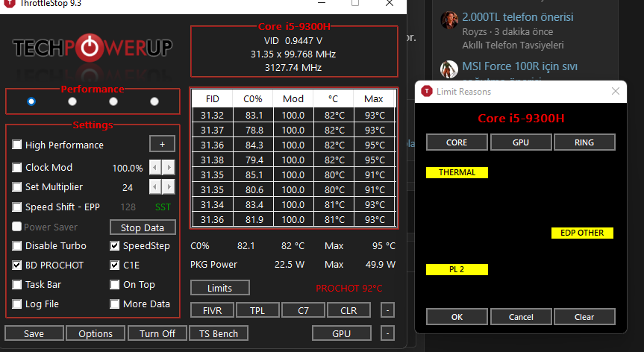Click the ThrottleStop title bar logo icon

point(9,3)
